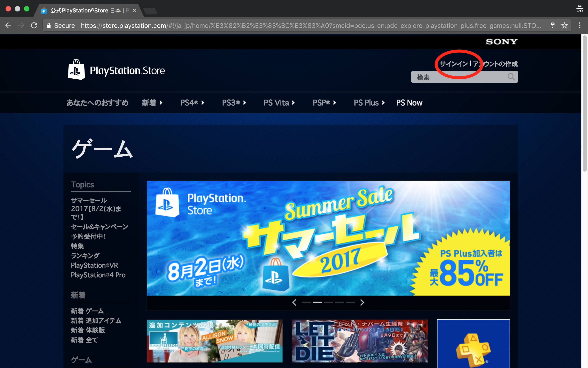588x368 pixels.
Task: Click the PlayStation Store bag logo
Action: [76, 70]
